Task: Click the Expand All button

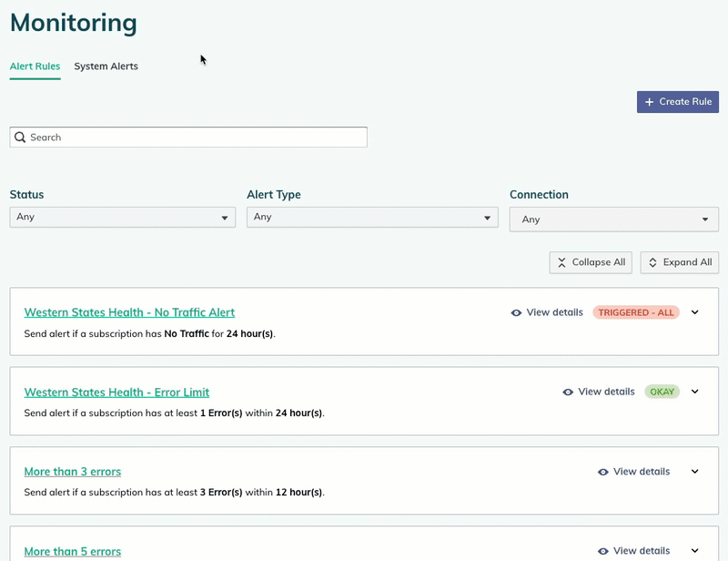Action: tap(679, 262)
